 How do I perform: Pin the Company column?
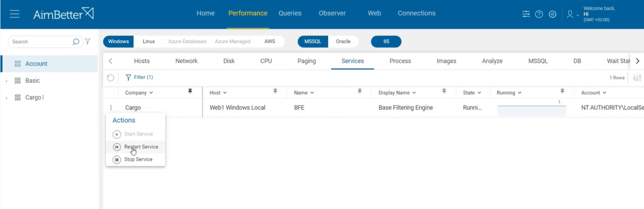[190, 91]
